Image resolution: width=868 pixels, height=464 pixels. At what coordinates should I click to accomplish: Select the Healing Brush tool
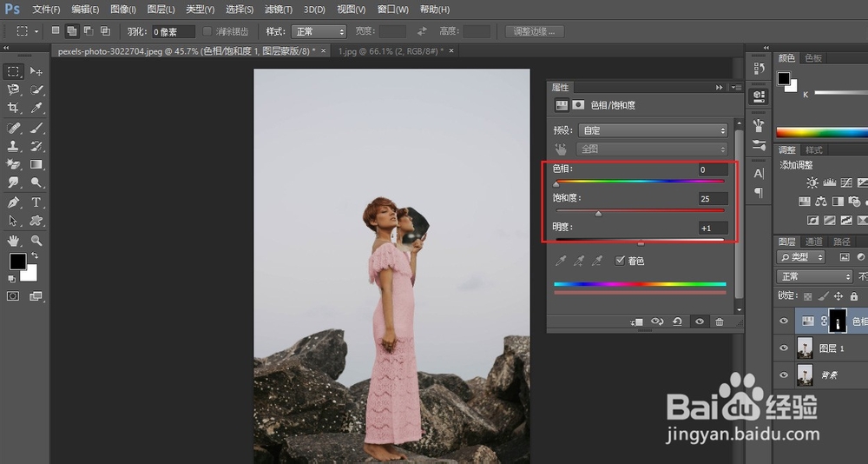click(x=13, y=128)
